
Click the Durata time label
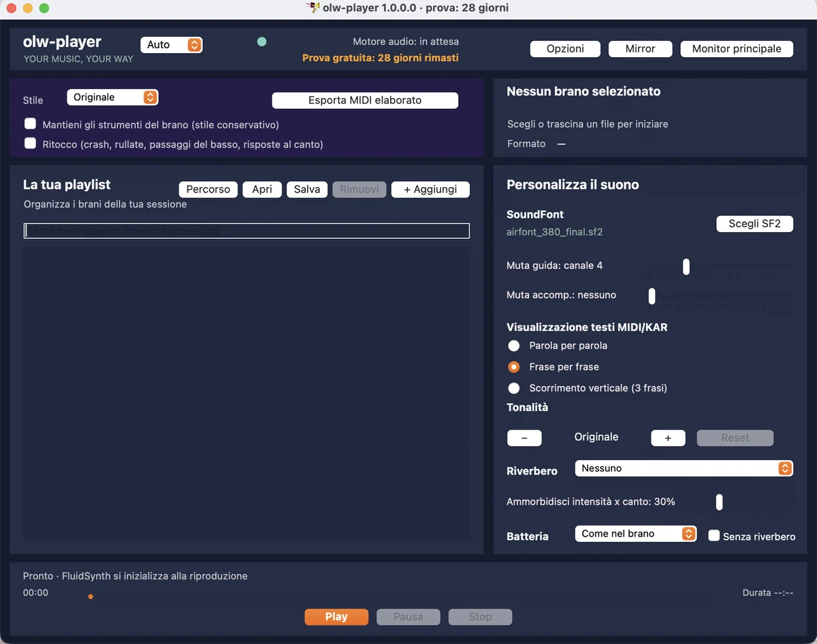pos(768,593)
